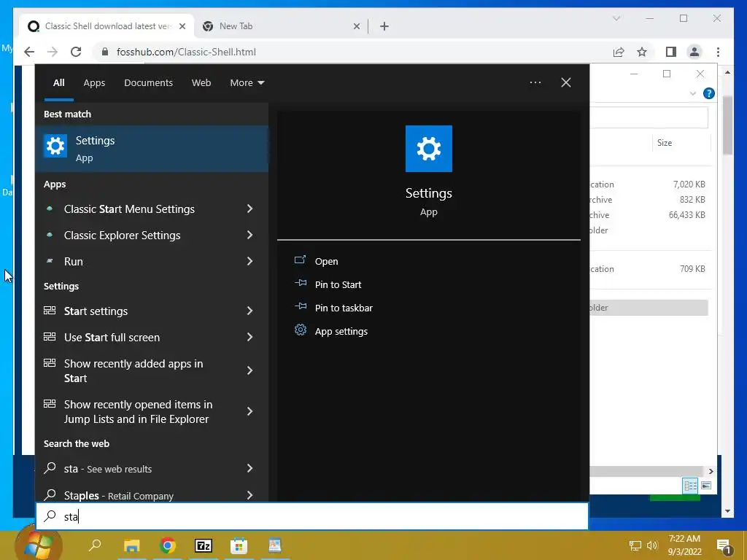Click the share page icon in Chrome

(619, 52)
